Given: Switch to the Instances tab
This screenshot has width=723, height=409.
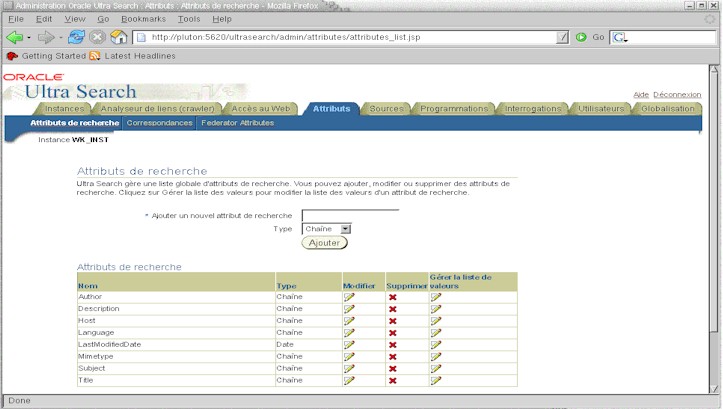Looking at the screenshot, I should pos(65,109).
